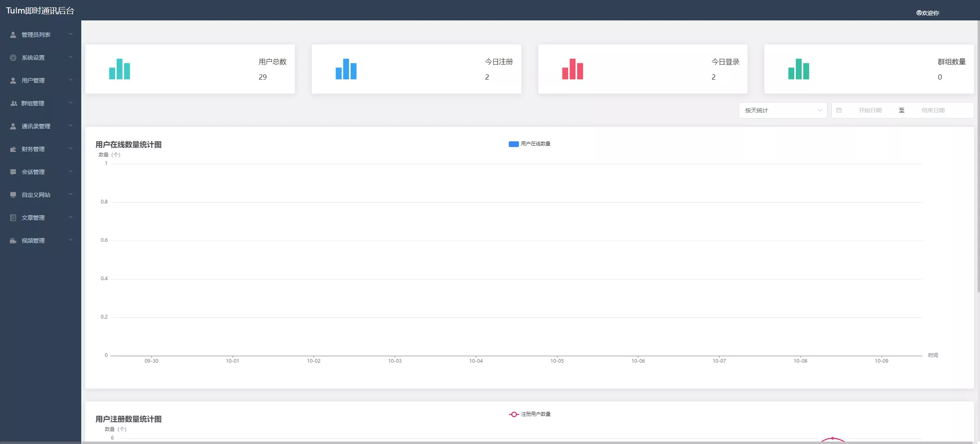Click the 欢迎你 user link
Image resolution: width=980 pixels, height=444 pixels.
click(x=928, y=13)
